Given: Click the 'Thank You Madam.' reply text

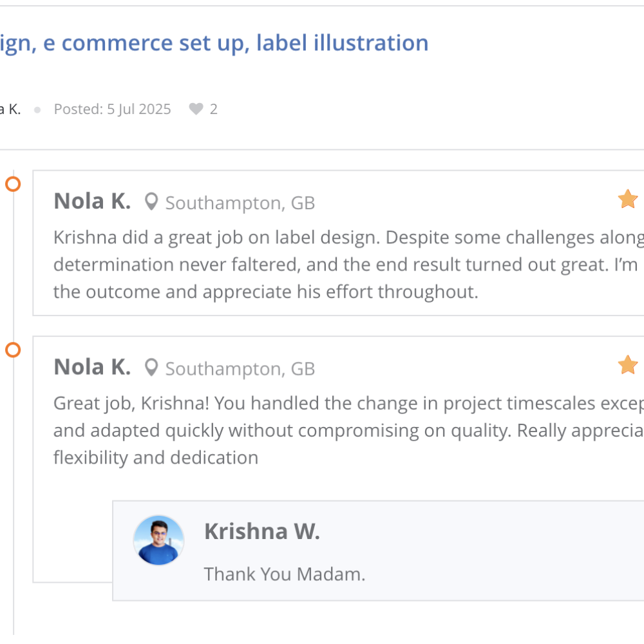Looking at the screenshot, I should [x=285, y=574].
